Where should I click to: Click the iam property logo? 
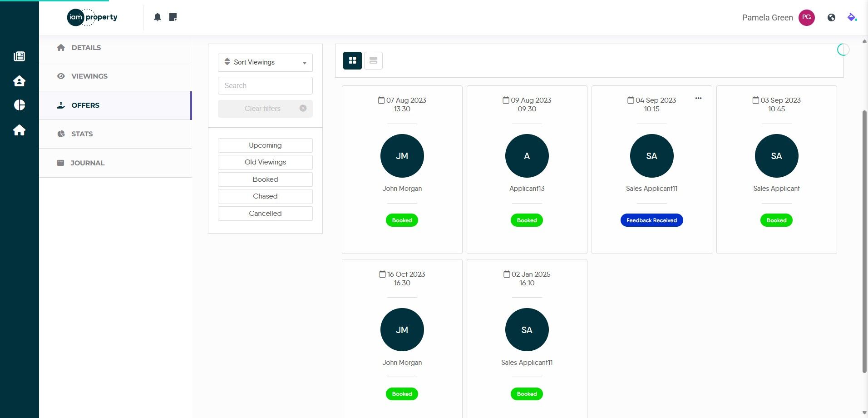tap(92, 17)
